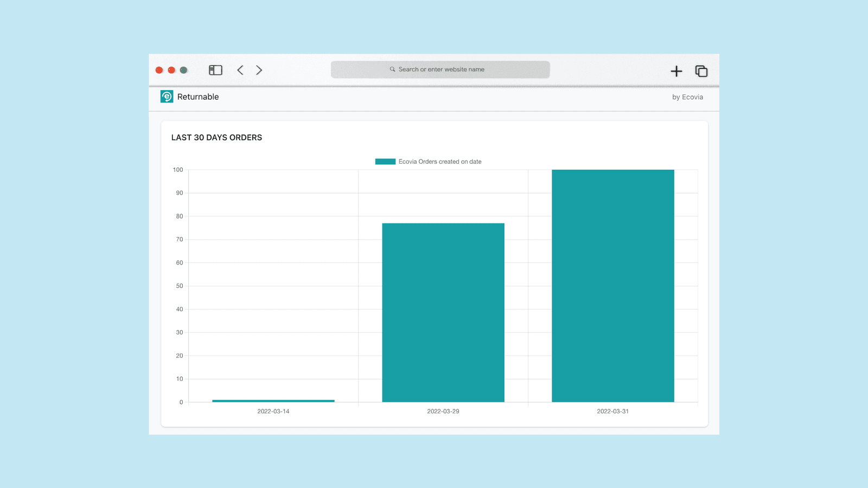Click the forward navigation arrow

click(259, 70)
